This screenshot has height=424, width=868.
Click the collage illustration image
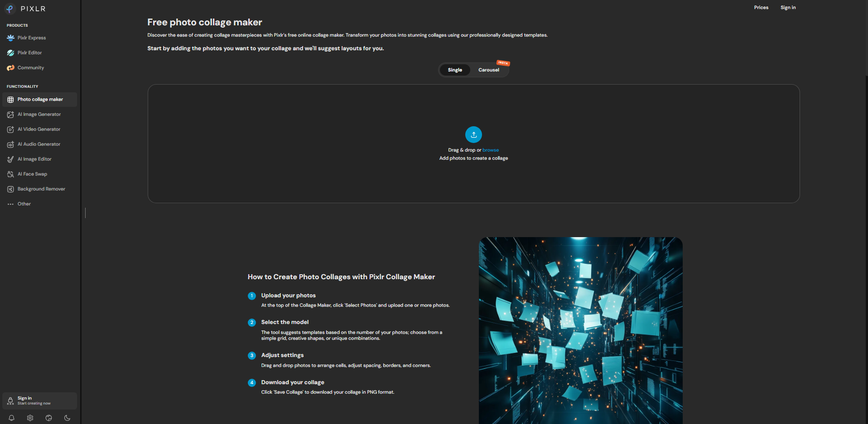click(580, 330)
